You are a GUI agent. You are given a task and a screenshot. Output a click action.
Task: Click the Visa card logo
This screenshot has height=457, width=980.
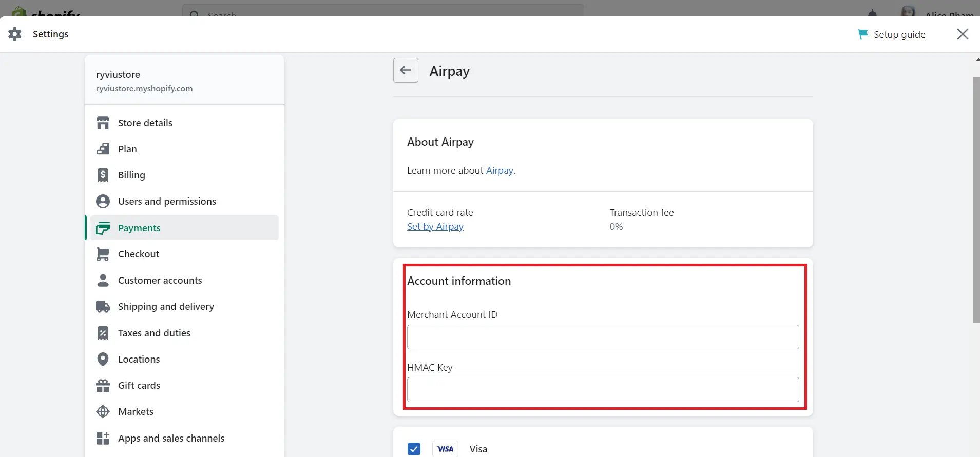[445, 449]
